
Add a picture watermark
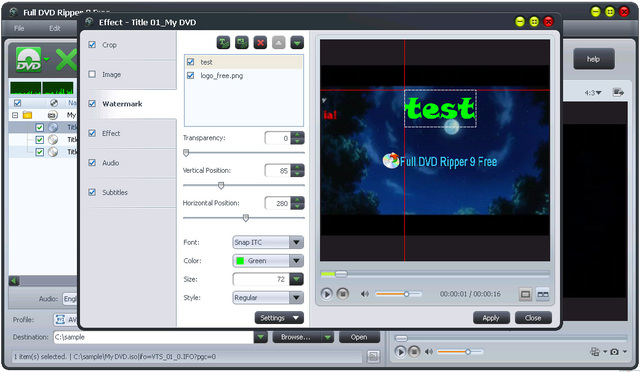click(242, 42)
